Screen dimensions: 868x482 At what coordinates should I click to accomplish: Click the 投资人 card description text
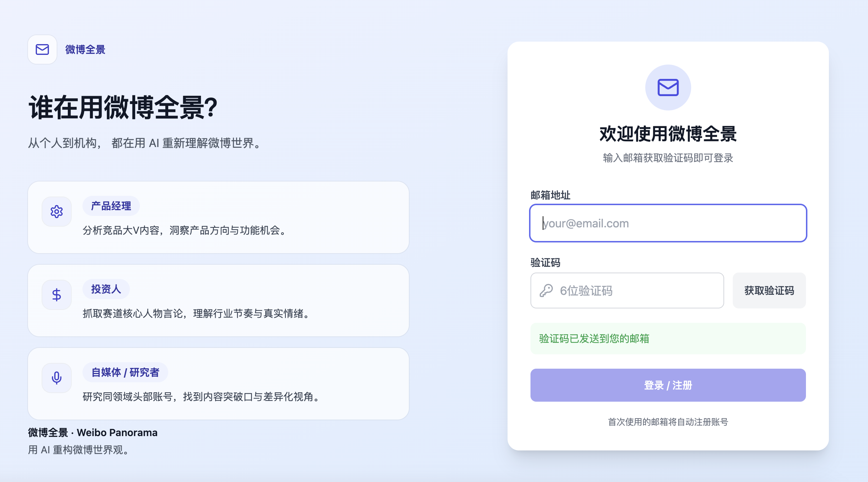196,313
